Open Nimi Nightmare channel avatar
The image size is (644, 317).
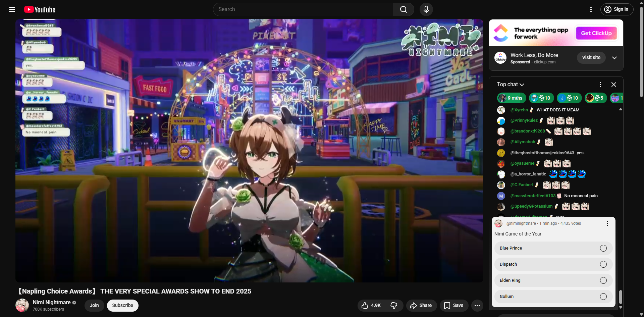point(22,305)
